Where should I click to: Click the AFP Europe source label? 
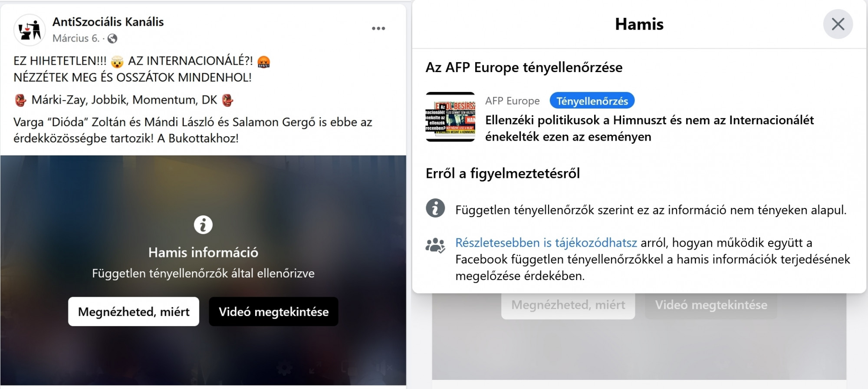512,101
